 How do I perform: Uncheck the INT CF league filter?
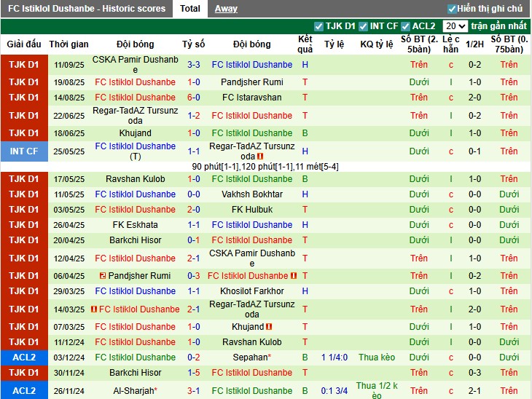363,26
